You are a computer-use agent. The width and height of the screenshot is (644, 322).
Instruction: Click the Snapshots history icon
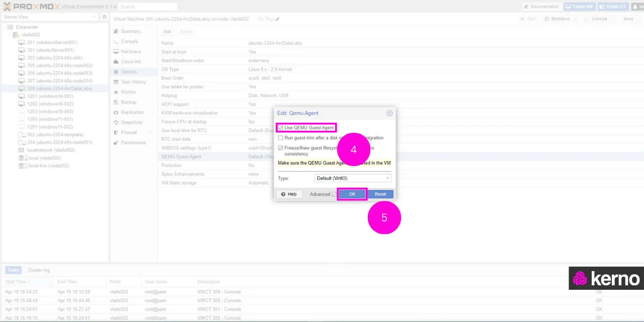tap(116, 122)
